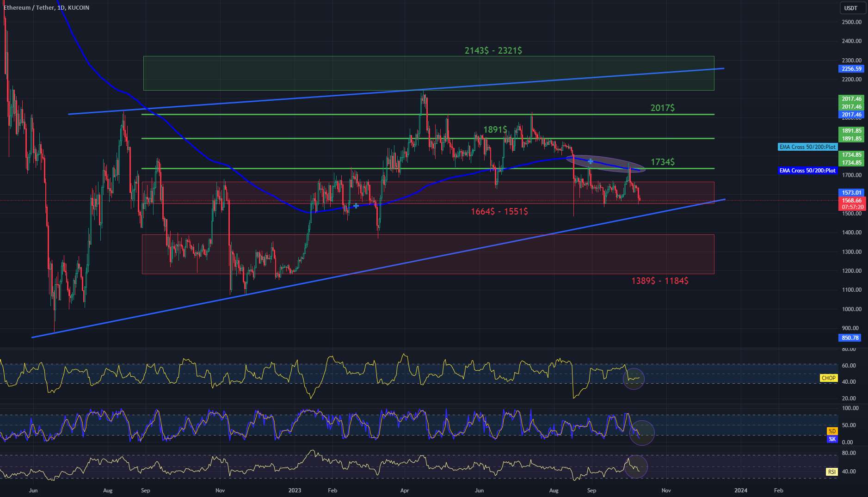
Task: Click the blue 850.78 price label
Action: coord(850,337)
